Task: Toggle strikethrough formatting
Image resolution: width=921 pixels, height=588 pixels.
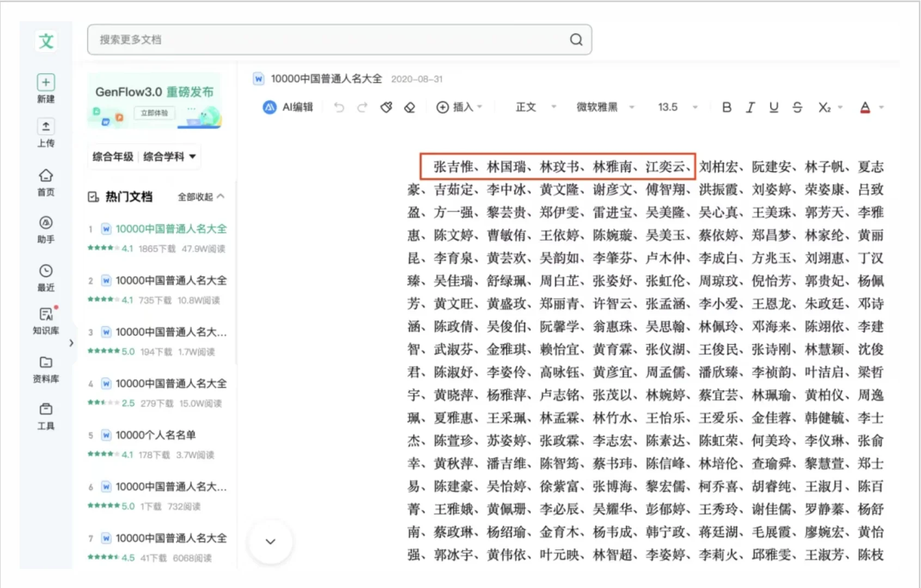Action: click(797, 107)
